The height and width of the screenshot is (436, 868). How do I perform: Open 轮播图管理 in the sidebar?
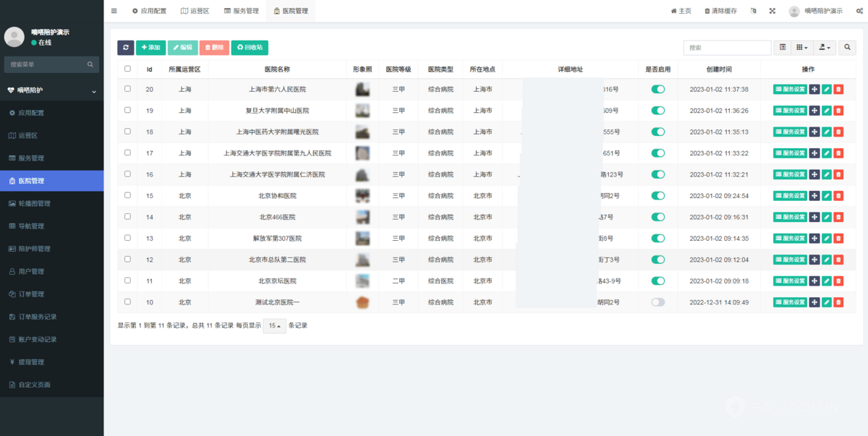(52, 203)
